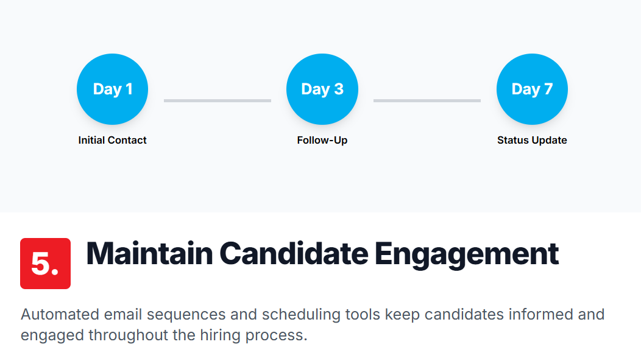Click the Automated email sequences paragraph text
The width and height of the screenshot is (641, 364).
313,325
